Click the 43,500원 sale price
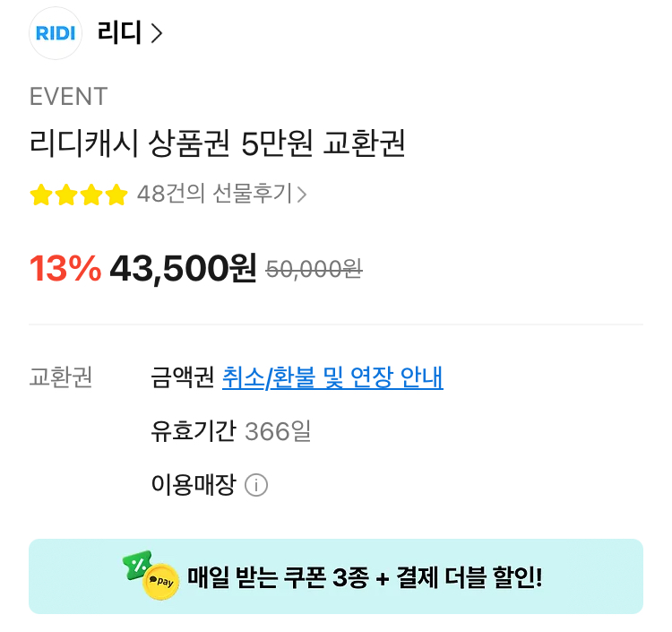Image resolution: width=672 pixels, height=632 pixels. point(183,267)
